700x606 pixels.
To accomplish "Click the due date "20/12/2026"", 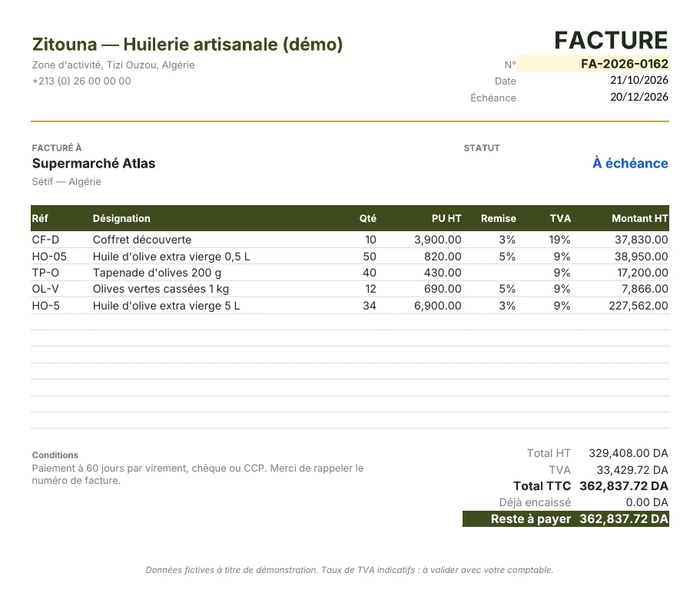I will (639, 97).
